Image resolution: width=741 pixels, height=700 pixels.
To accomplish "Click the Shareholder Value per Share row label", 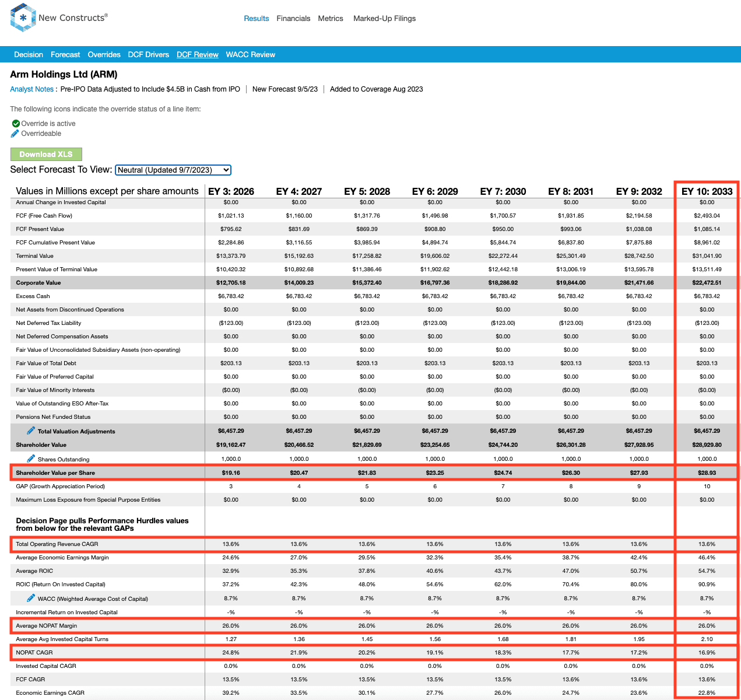I will [55, 473].
